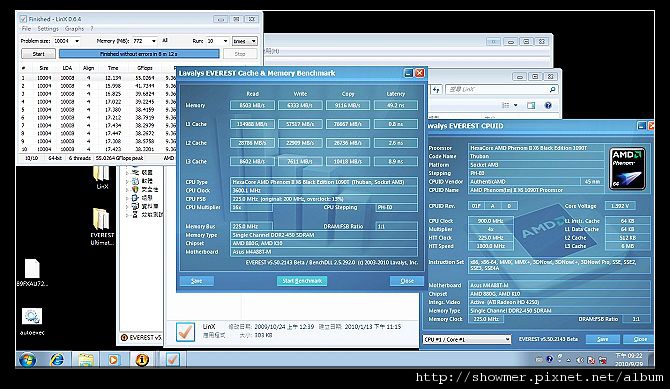Viewport: 670px width, 389px height.
Task: Select LinX result row 4 with time 17.022
Action: [97, 102]
